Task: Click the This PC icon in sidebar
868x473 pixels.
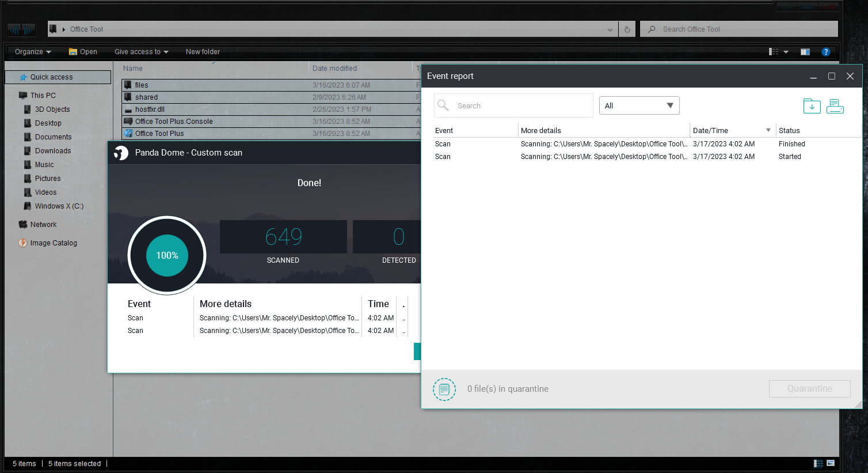Action: coord(23,96)
